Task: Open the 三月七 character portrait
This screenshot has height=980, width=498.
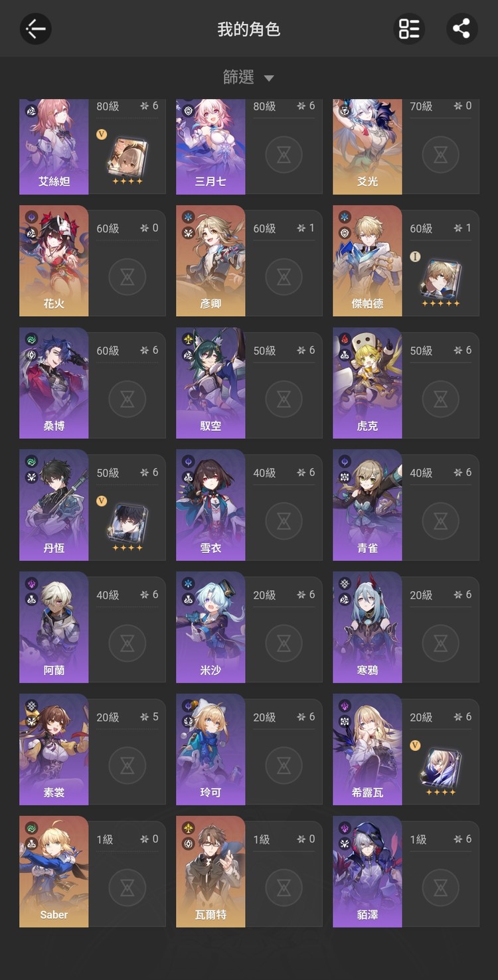Action: (210, 146)
